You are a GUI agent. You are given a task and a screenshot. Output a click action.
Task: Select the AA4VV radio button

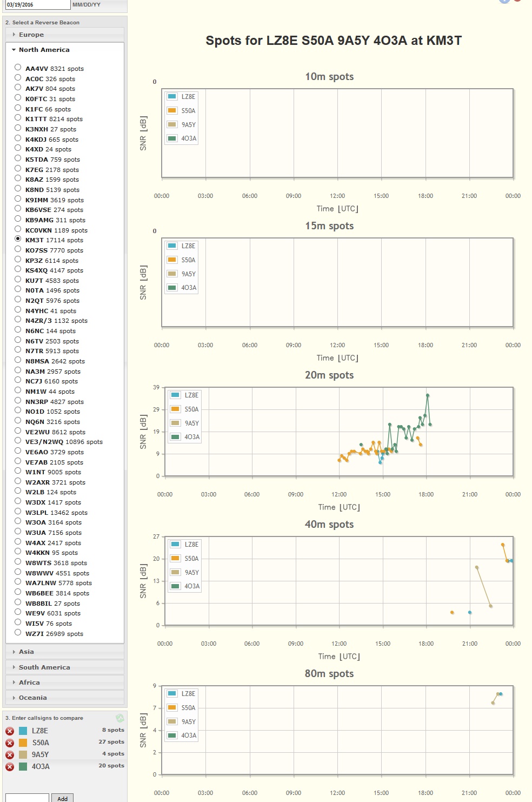pos(18,68)
